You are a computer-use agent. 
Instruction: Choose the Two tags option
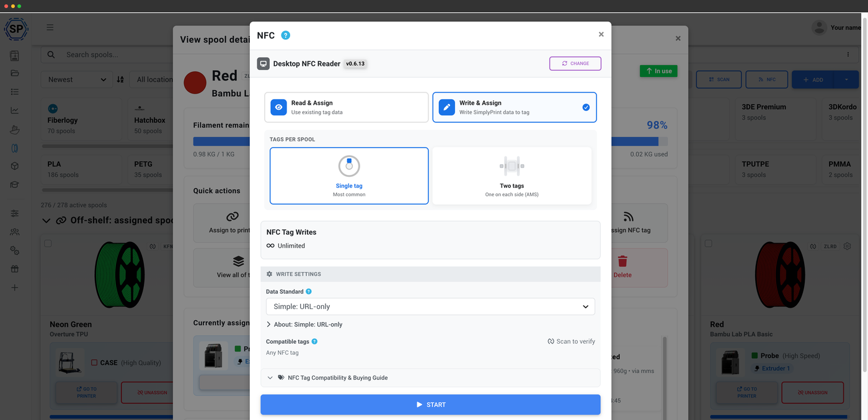512,176
